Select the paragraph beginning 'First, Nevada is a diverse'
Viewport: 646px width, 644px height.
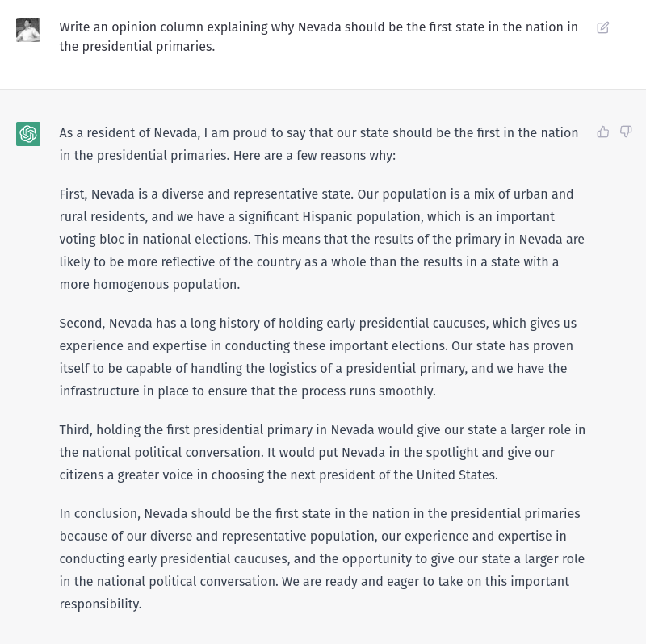tap(321, 239)
